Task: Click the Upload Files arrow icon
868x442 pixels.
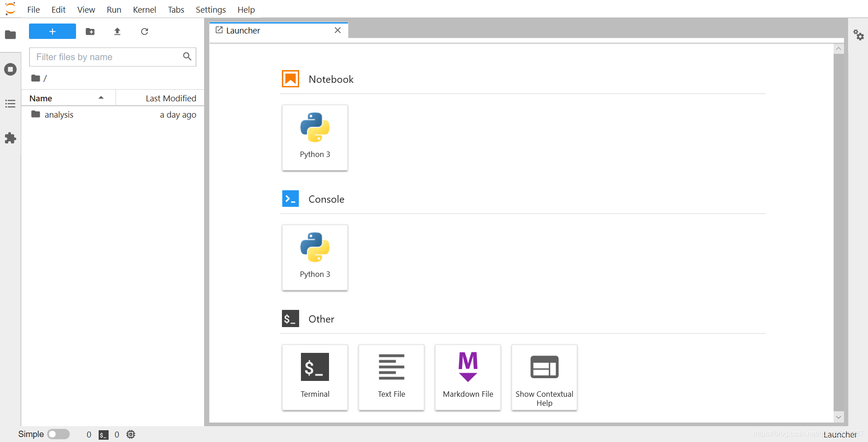Action: click(117, 31)
